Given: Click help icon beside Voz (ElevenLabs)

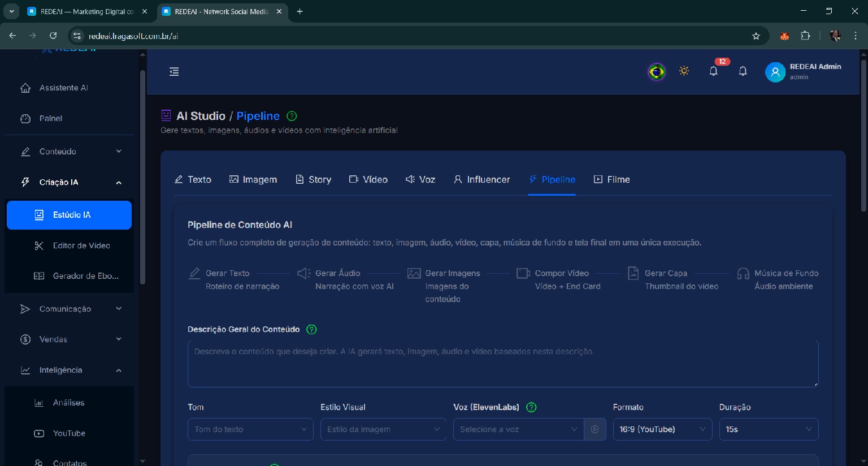Looking at the screenshot, I should pyautogui.click(x=531, y=407).
